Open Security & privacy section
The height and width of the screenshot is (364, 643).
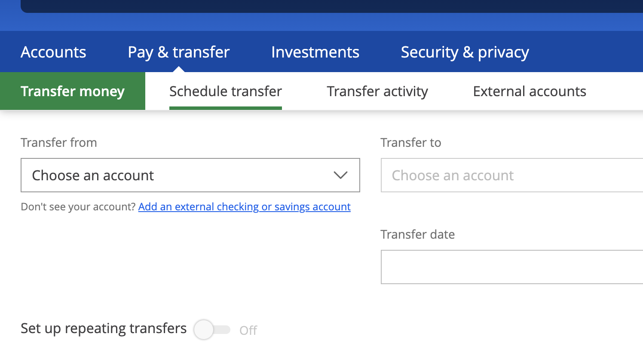point(465,52)
